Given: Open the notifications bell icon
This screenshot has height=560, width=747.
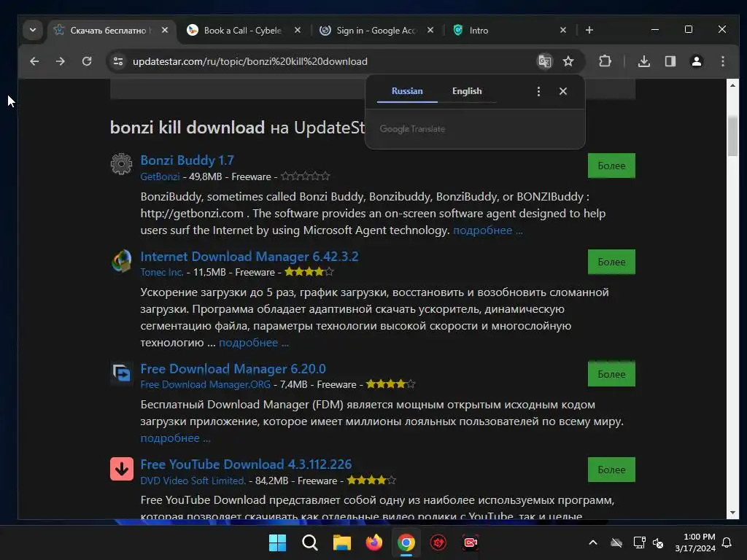Looking at the screenshot, I should [x=727, y=542].
